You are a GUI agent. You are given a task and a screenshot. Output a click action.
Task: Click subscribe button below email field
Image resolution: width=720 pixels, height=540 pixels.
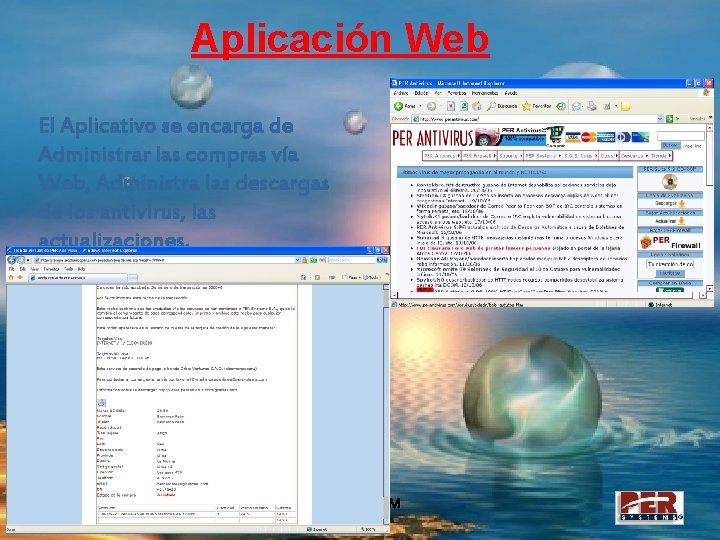[670, 273]
